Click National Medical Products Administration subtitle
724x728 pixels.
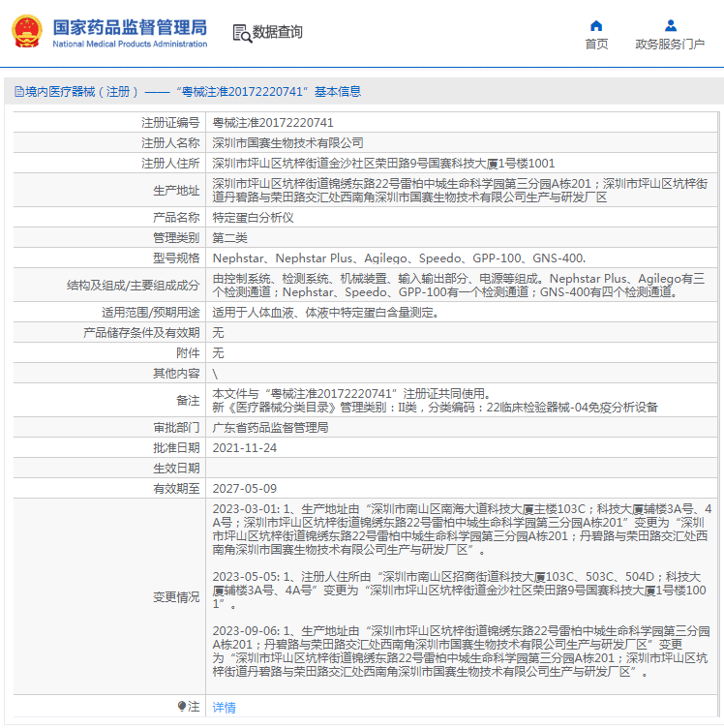[x=130, y=45]
